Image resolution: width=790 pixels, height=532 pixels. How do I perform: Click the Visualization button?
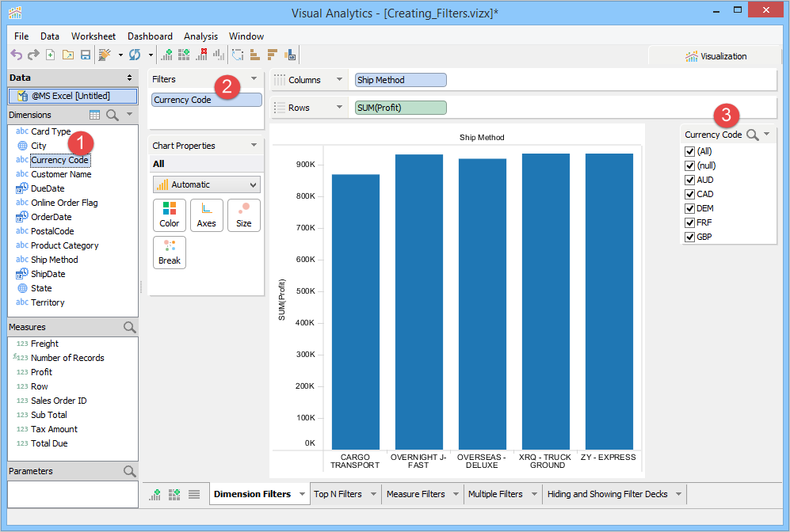(x=716, y=56)
